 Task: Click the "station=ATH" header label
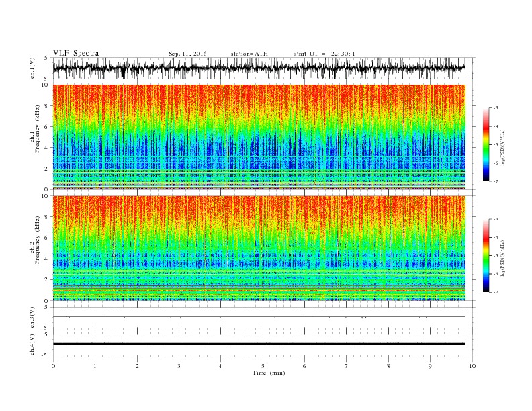pos(249,54)
